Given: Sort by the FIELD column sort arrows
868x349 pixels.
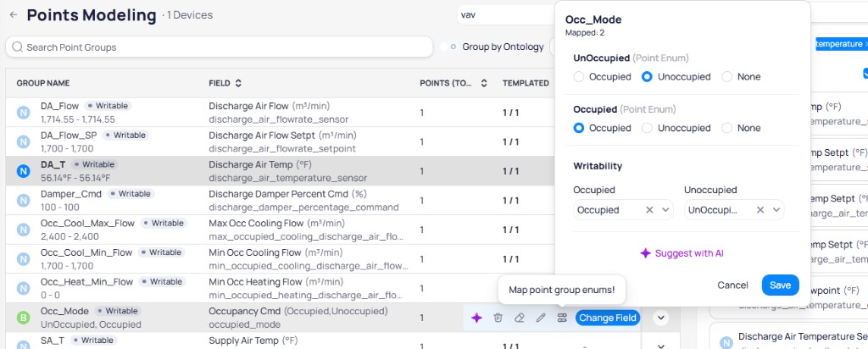Looking at the screenshot, I should (238, 83).
